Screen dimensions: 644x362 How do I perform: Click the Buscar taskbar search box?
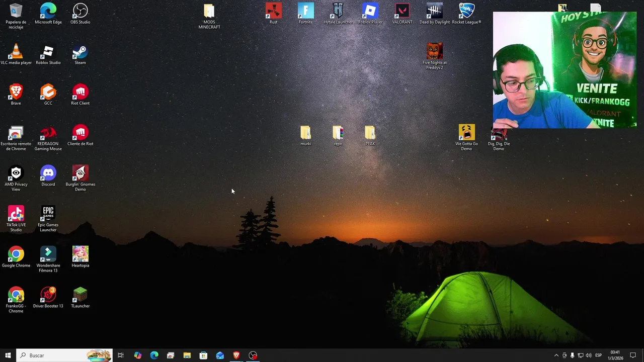tap(64, 355)
